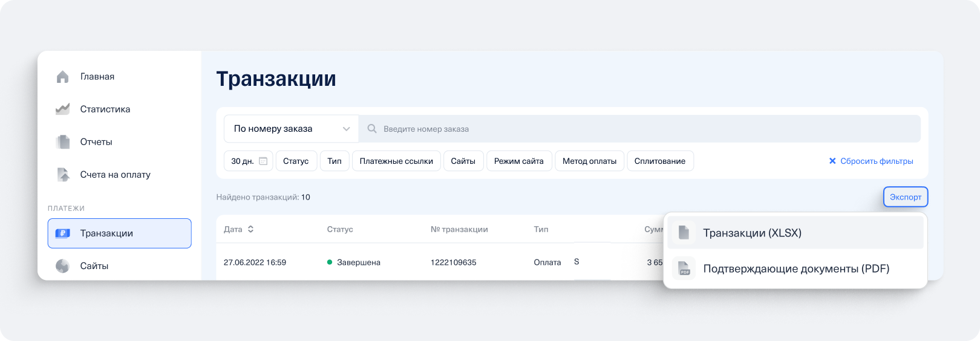Open the Тип filter

(x=335, y=161)
